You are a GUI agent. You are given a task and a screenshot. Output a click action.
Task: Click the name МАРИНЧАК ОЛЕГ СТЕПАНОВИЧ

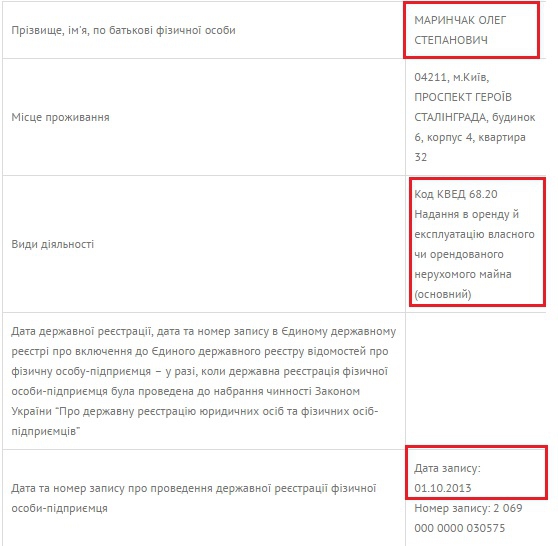pyautogui.click(x=460, y=30)
